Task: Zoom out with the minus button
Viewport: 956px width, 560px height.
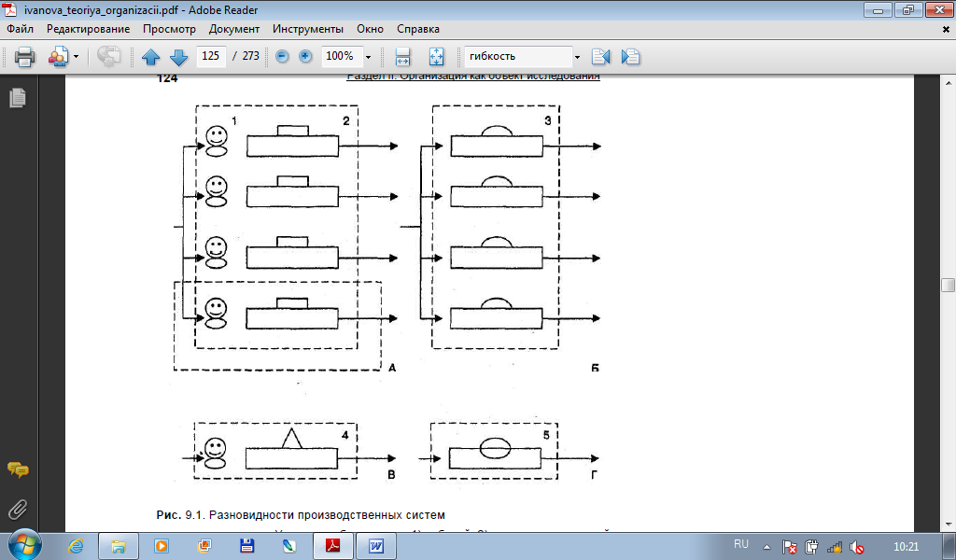Action: pyautogui.click(x=282, y=57)
